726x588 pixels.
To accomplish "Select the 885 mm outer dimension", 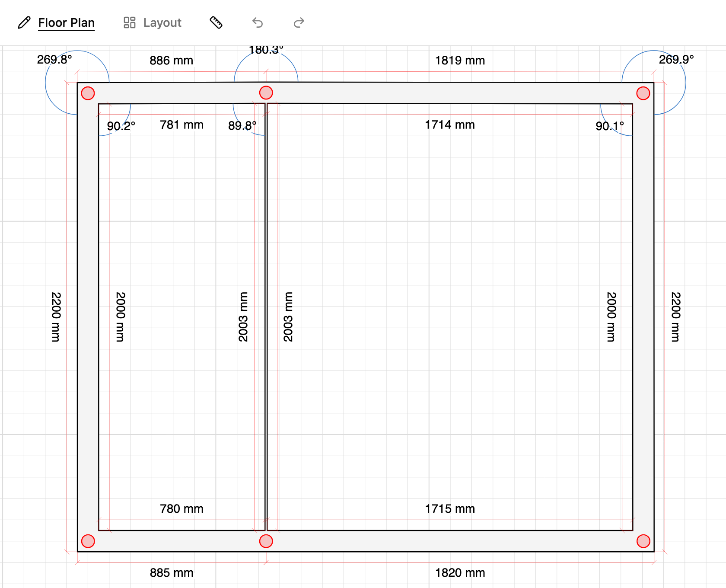I will pyautogui.click(x=172, y=573).
